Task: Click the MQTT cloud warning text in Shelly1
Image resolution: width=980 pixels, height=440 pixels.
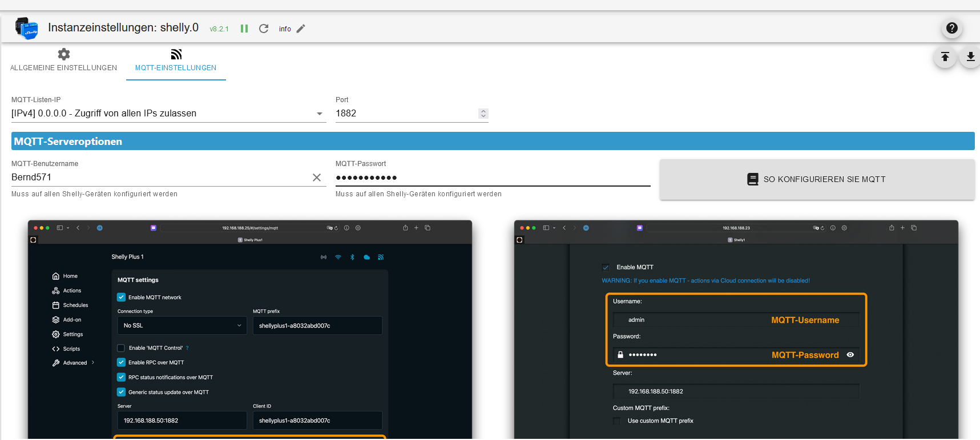Action: pos(706,281)
